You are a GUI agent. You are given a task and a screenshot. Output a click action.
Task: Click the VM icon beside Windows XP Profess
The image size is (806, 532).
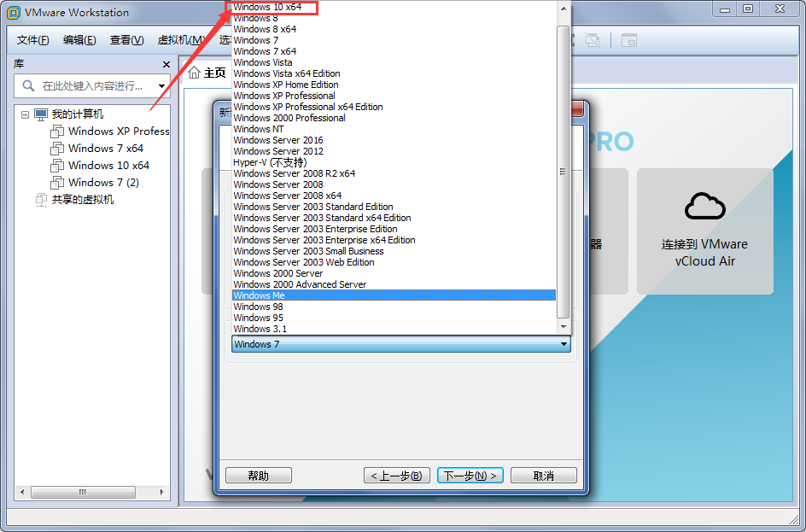pos(57,132)
